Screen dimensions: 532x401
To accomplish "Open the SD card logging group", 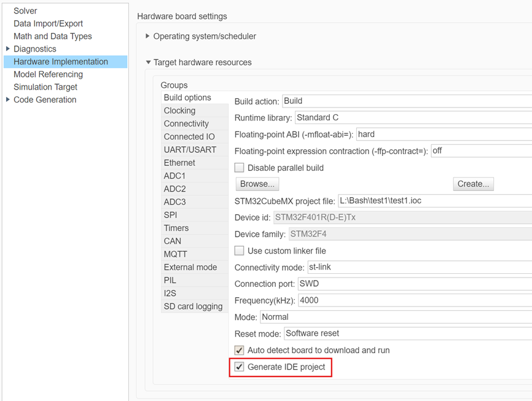I will pyautogui.click(x=193, y=306).
